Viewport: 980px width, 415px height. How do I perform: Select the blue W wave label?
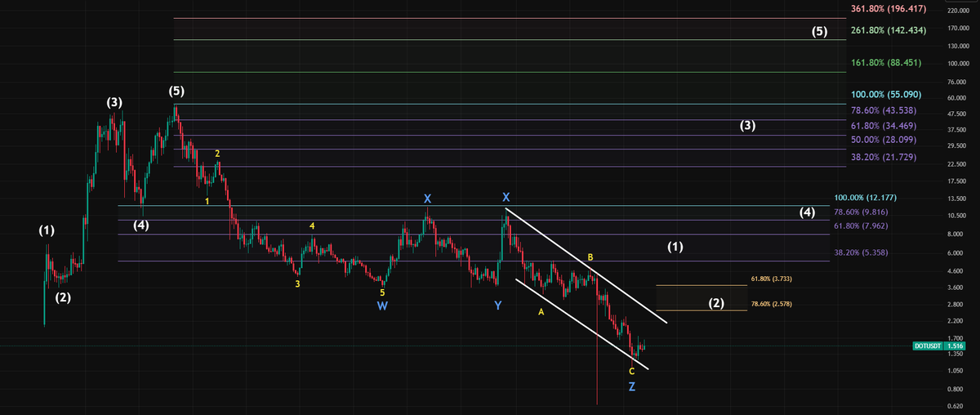(x=382, y=306)
